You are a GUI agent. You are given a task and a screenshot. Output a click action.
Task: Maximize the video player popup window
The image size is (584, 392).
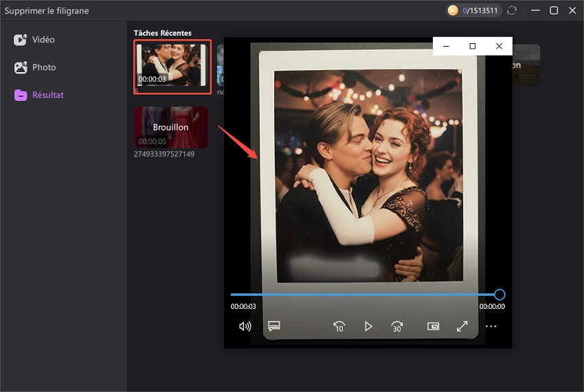[x=473, y=46]
